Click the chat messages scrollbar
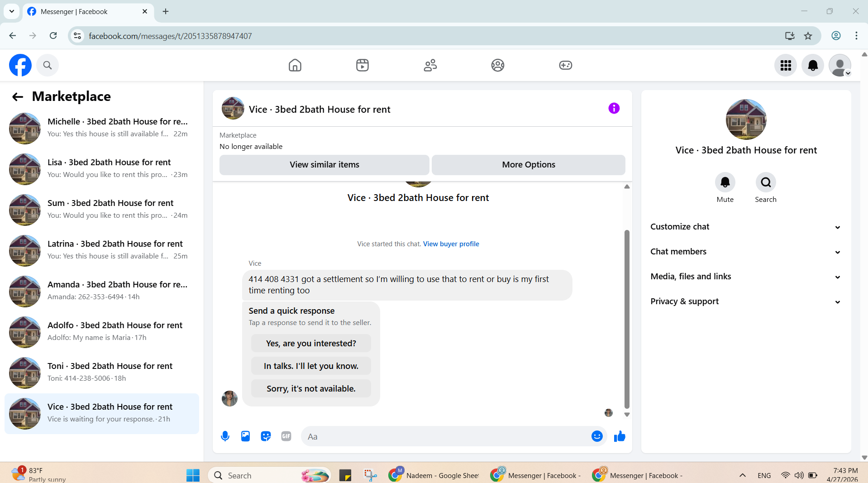 point(627,319)
